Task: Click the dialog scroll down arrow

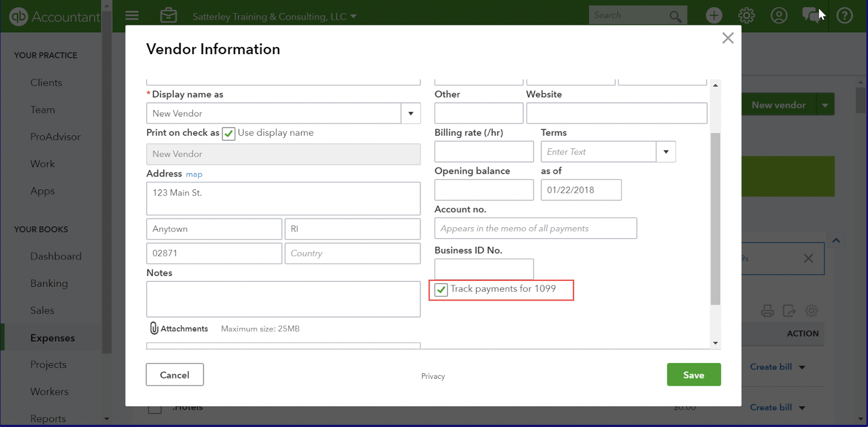Action: click(x=715, y=343)
